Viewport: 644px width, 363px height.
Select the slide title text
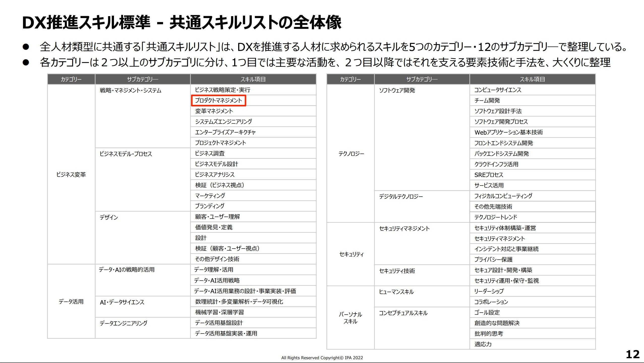[182, 23]
